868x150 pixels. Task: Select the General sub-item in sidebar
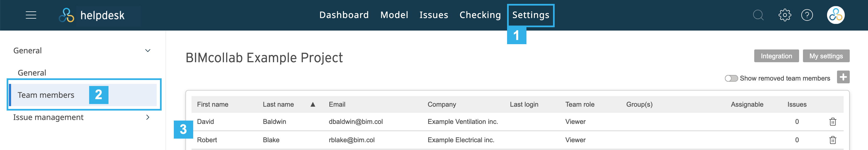(x=32, y=72)
